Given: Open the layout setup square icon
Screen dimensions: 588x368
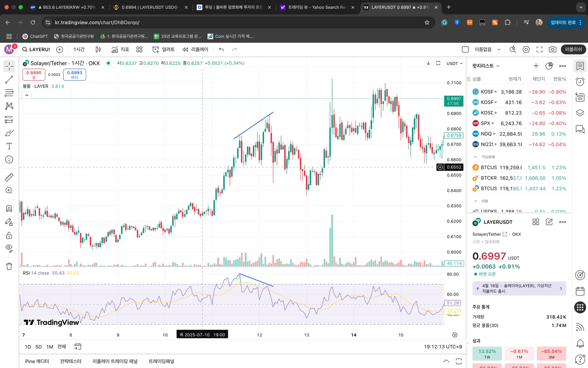Looking at the screenshot, I should 465,49.
